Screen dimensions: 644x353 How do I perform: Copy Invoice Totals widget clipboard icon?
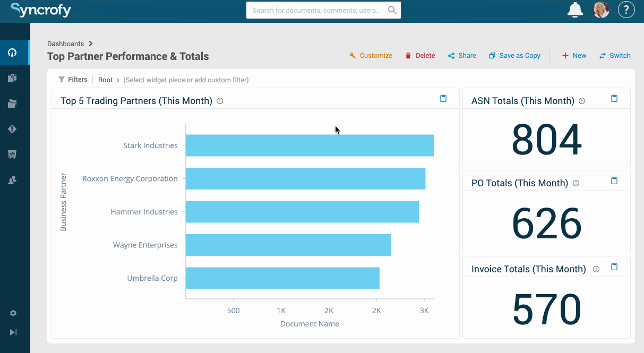coord(614,266)
